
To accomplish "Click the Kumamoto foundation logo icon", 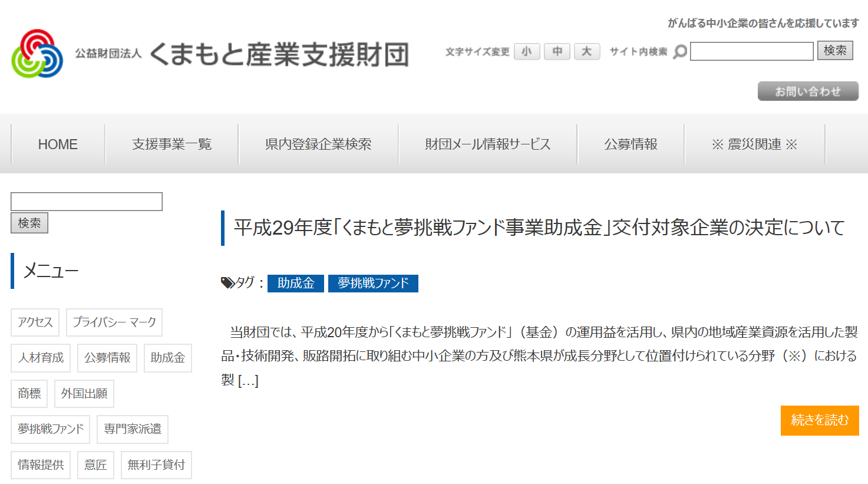I will pos(37,54).
